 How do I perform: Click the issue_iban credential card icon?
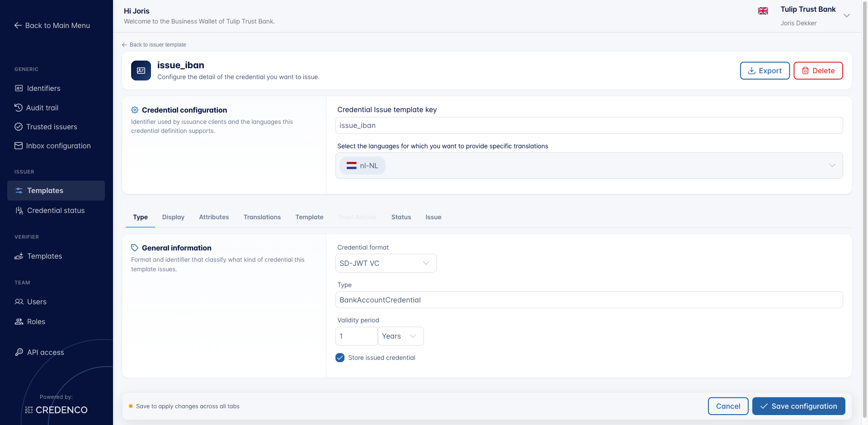click(141, 71)
